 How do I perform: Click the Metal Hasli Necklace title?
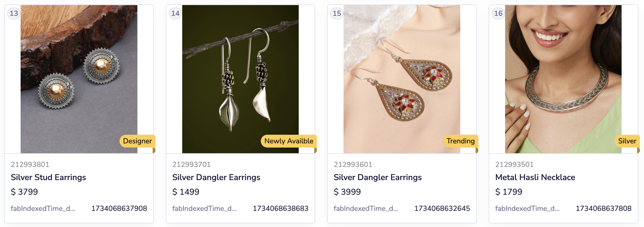point(535,177)
